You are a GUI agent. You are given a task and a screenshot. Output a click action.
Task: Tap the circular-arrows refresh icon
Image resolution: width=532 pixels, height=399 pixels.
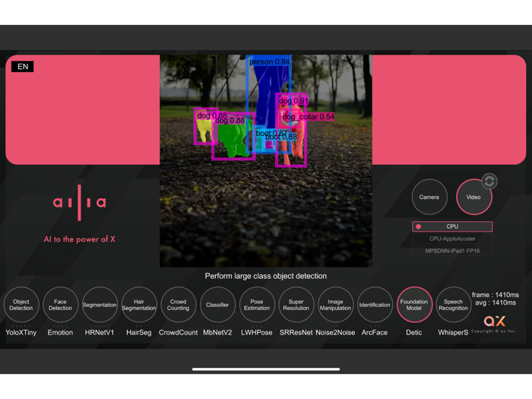[x=489, y=181]
